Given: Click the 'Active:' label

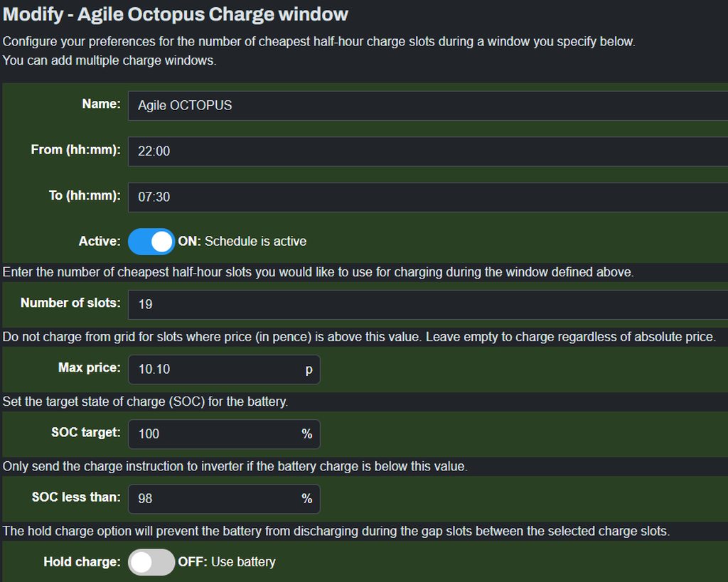Looking at the screenshot, I should tap(100, 242).
